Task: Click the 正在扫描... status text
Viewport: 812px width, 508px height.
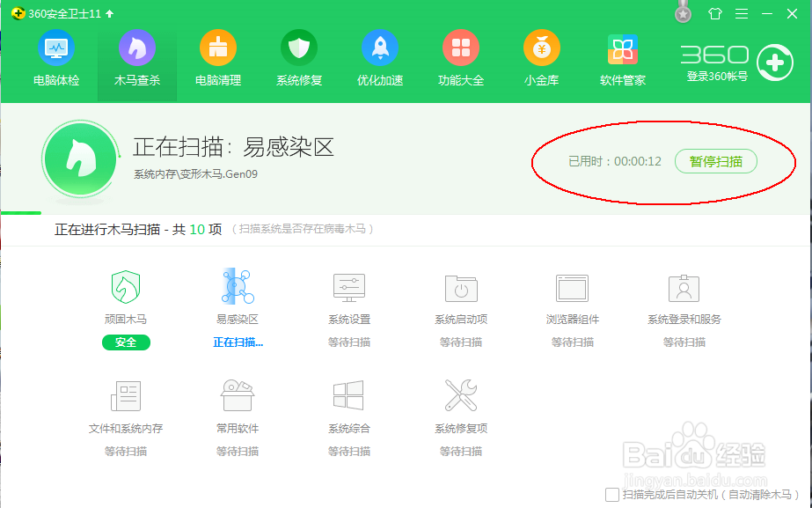Action: pyautogui.click(x=238, y=342)
